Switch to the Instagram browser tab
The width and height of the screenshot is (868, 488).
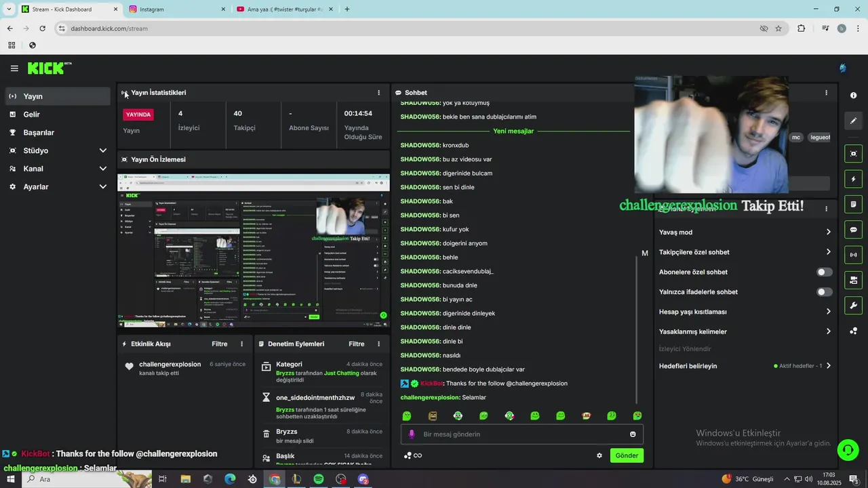tap(176, 9)
